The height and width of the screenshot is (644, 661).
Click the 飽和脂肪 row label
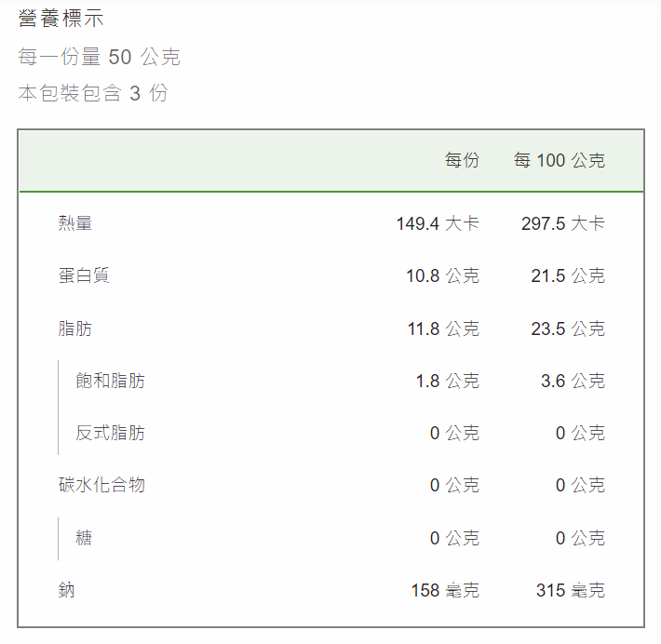(x=110, y=381)
